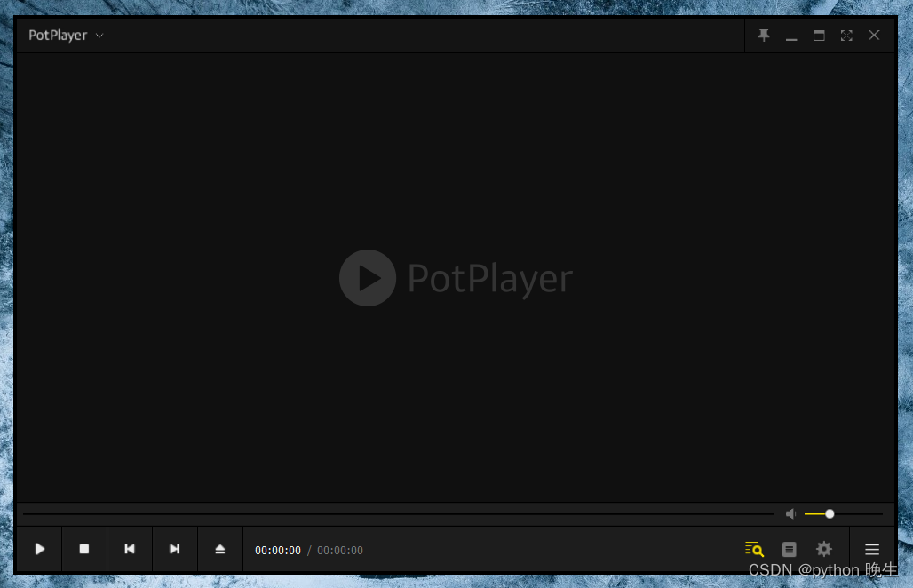Image resolution: width=913 pixels, height=588 pixels.
Task: Pin the window always on top
Action: pyautogui.click(x=764, y=36)
